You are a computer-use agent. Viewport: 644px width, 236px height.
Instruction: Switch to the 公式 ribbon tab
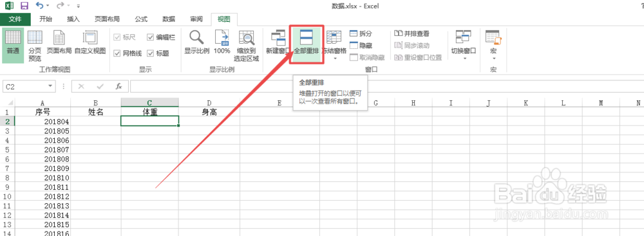141,19
